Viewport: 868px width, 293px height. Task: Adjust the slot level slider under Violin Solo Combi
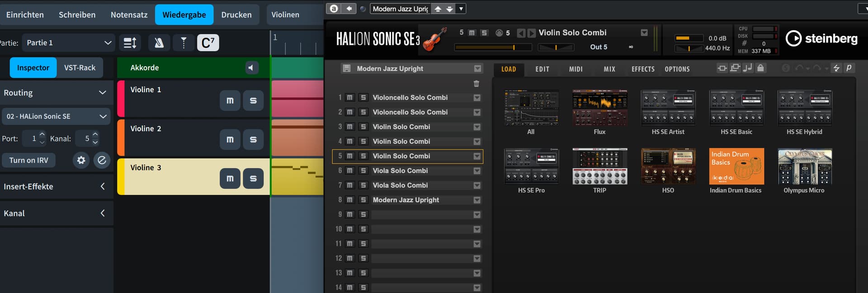coord(493,47)
